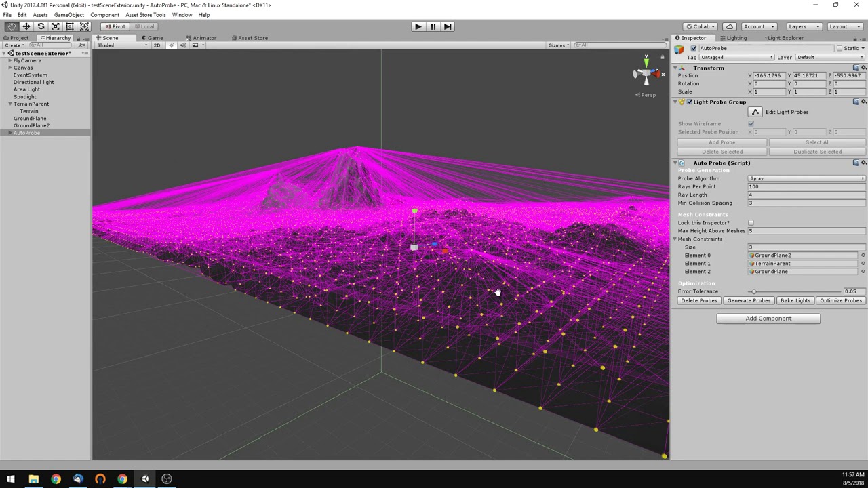Open Unity from the taskbar

(145, 479)
